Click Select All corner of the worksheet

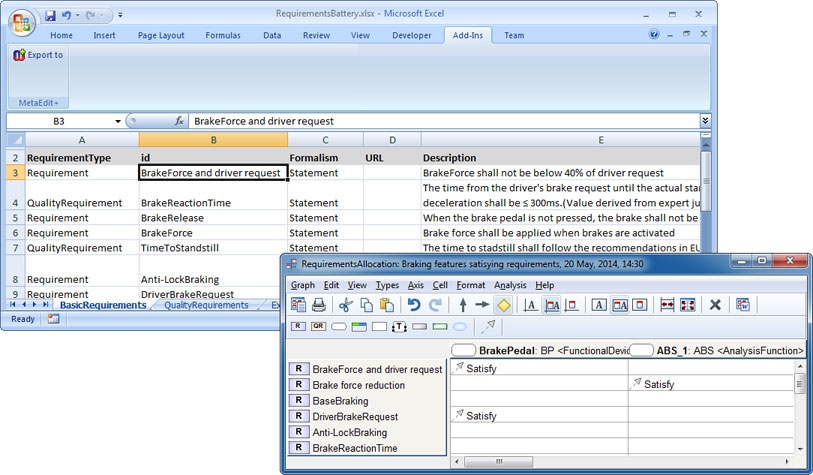coord(16,140)
